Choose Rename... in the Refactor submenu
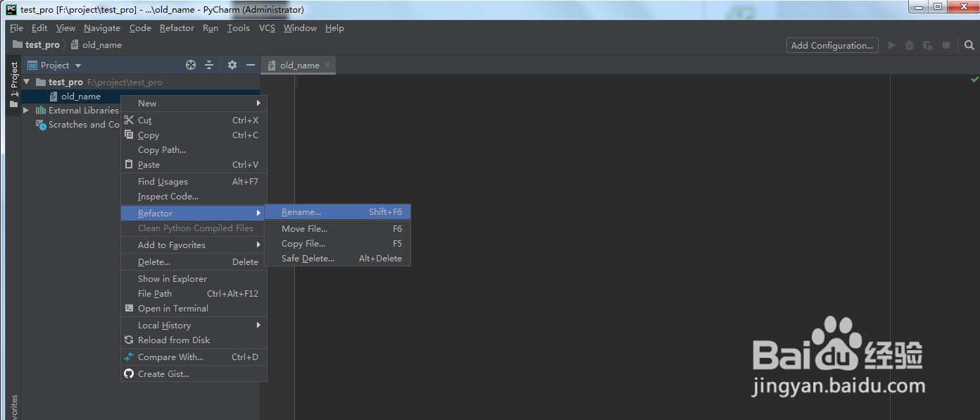The image size is (980, 420). [x=337, y=212]
